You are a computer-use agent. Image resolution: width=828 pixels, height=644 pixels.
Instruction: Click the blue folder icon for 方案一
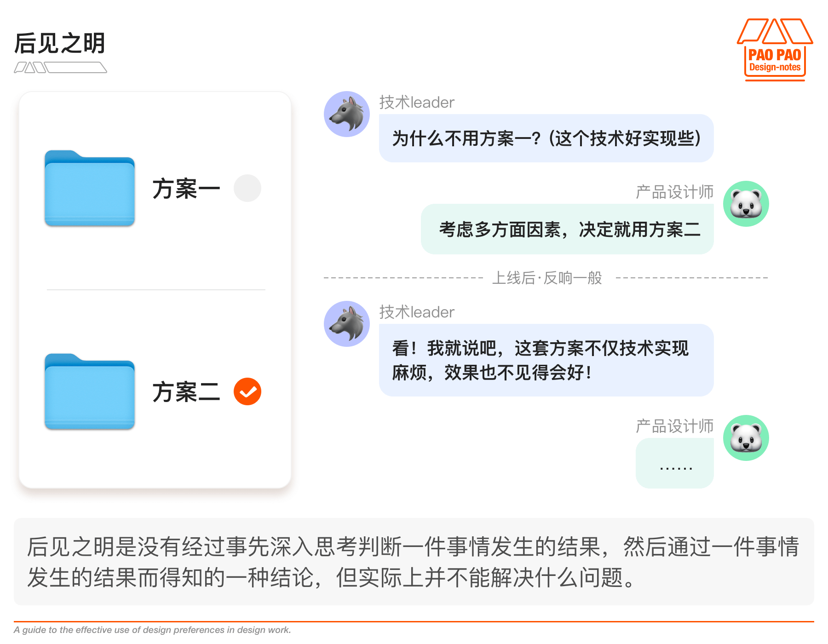coord(90,189)
